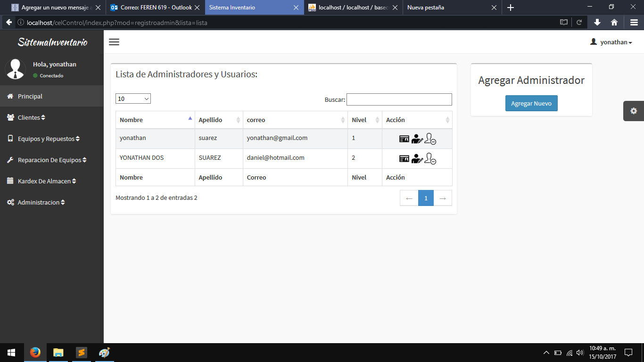Open yonathan user dropdown in top bar
This screenshot has height=362, width=644.
click(611, 42)
